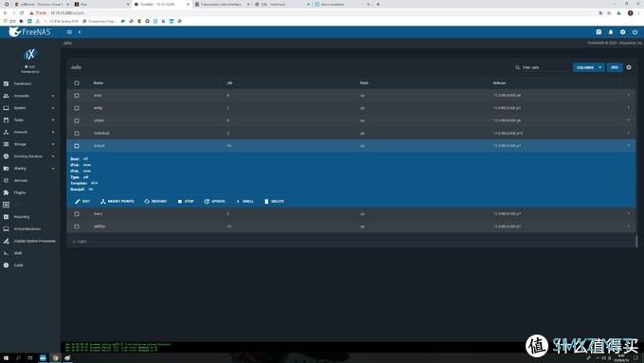
Task: Collapse the highlighted jail row chevron
Action: tap(628, 146)
